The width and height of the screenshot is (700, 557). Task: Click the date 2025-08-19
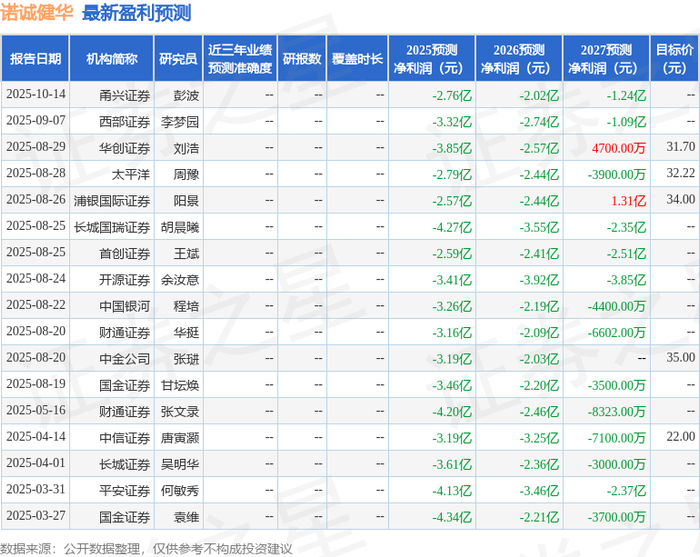pyautogui.click(x=36, y=384)
